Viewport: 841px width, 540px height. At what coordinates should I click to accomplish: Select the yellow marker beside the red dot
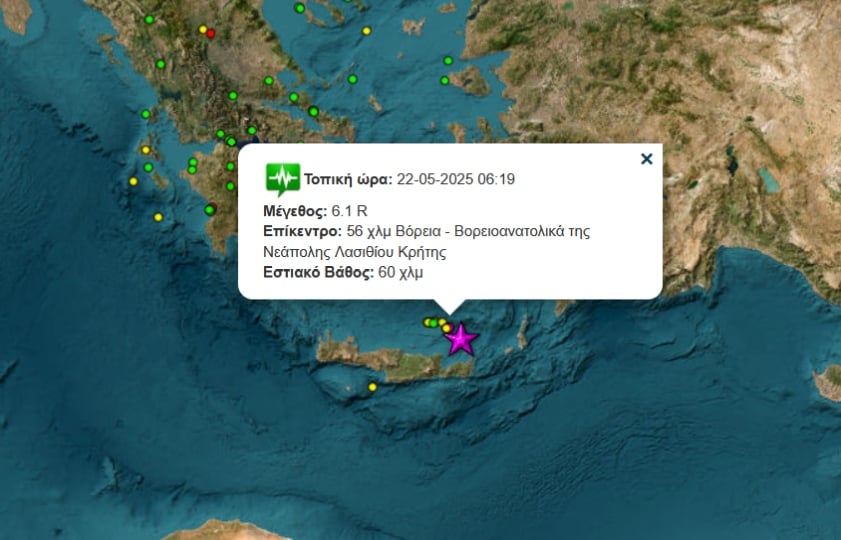[x=203, y=29]
